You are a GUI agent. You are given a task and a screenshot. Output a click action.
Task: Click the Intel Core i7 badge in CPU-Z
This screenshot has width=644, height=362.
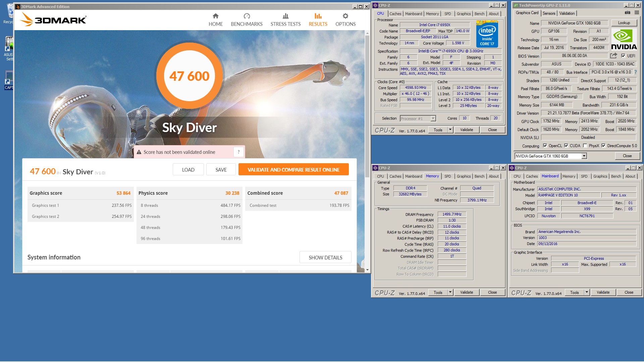tap(487, 34)
